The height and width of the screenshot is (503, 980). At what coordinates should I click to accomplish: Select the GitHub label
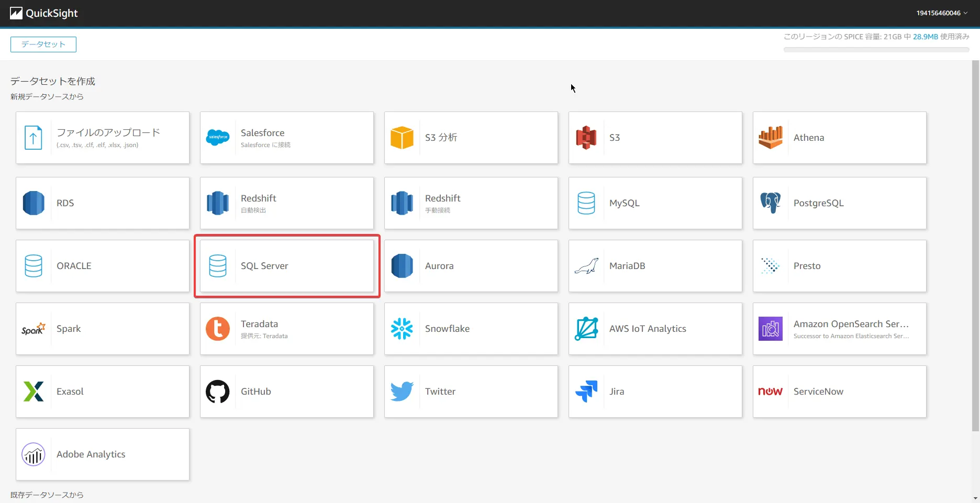point(256,392)
